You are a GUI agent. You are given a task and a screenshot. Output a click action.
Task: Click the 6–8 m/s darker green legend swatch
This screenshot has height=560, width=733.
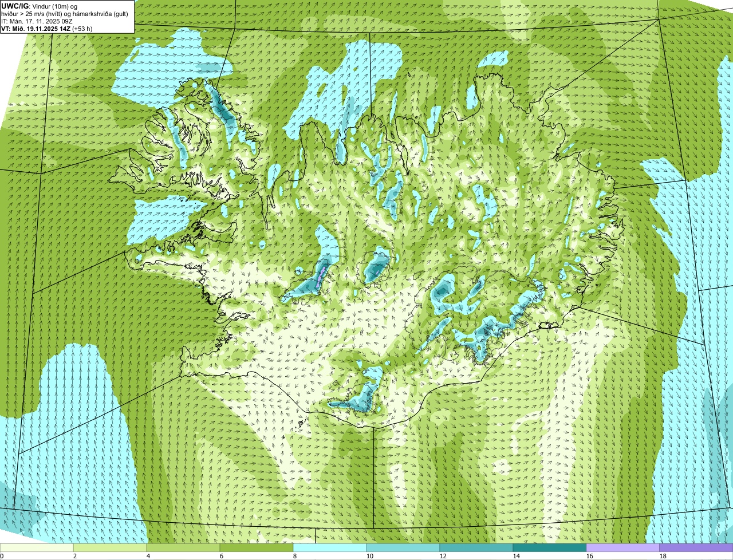click(257, 547)
